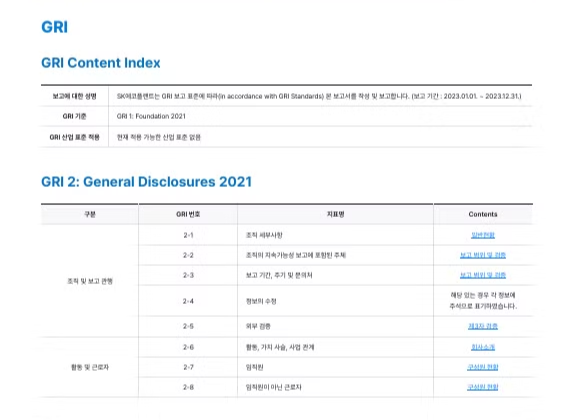Select the GRI 산업 표준 적용 row label

point(74,137)
